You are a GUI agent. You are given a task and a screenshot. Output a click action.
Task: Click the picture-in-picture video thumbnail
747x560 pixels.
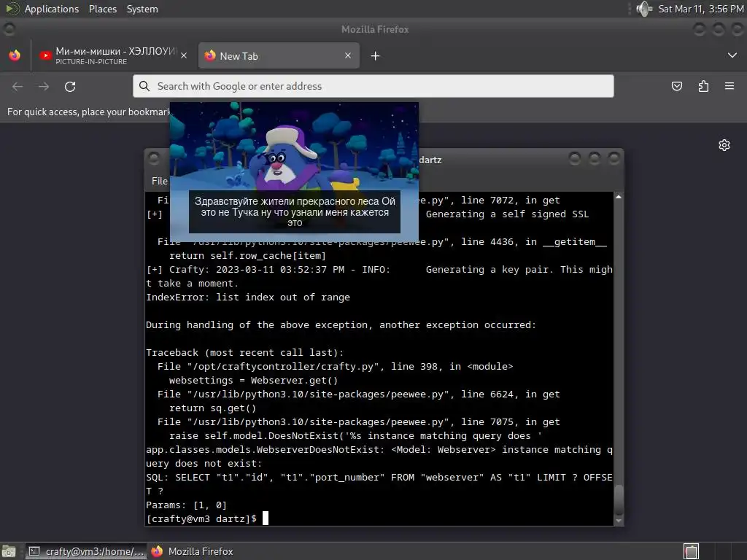295,172
